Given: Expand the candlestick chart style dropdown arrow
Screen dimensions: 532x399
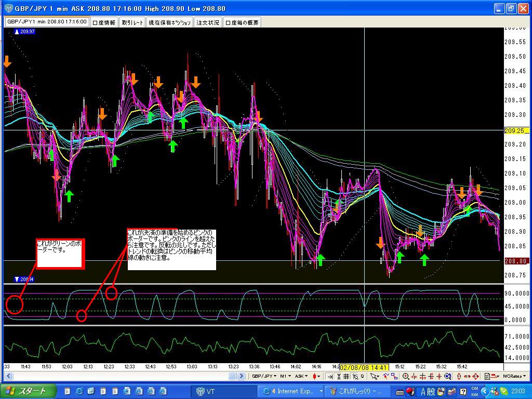Looking at the screenshot, I should click(x=319, y=377).
